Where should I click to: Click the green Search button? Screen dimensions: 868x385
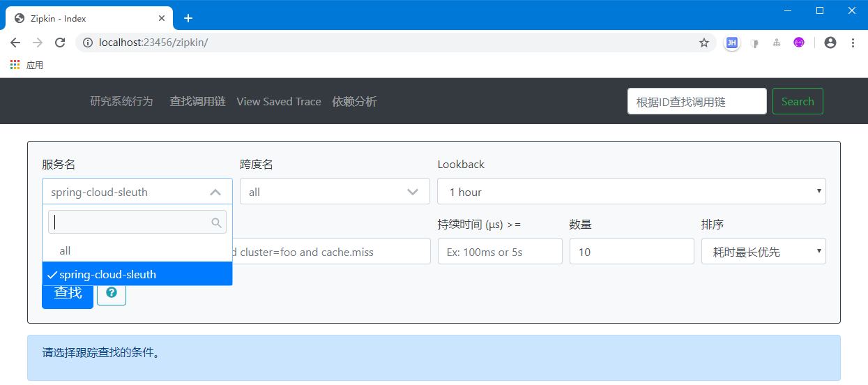pyautogui.click(x=798, y=102)
